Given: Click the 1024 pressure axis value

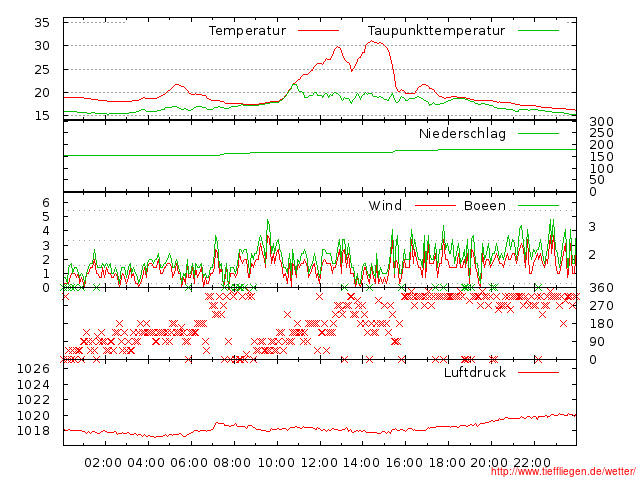Looking at the screenshot, I should (x=33, y=385).
